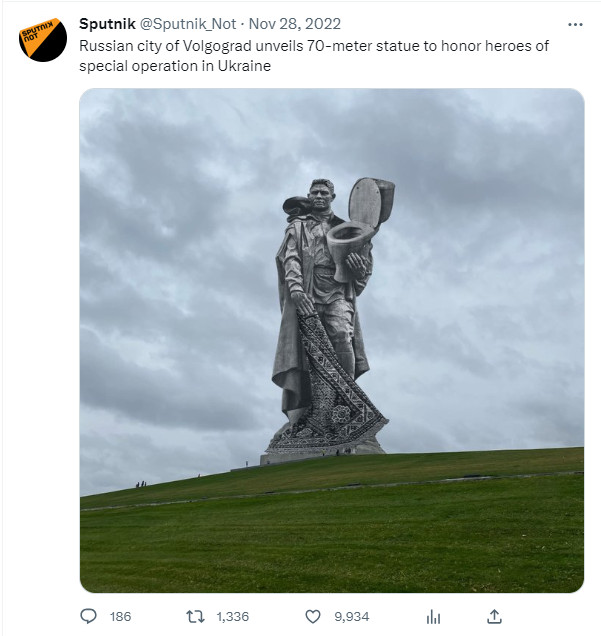The image size is (601, 636).
Task: Share the tweet via upload arrow icon
Action: click(494, 617)
